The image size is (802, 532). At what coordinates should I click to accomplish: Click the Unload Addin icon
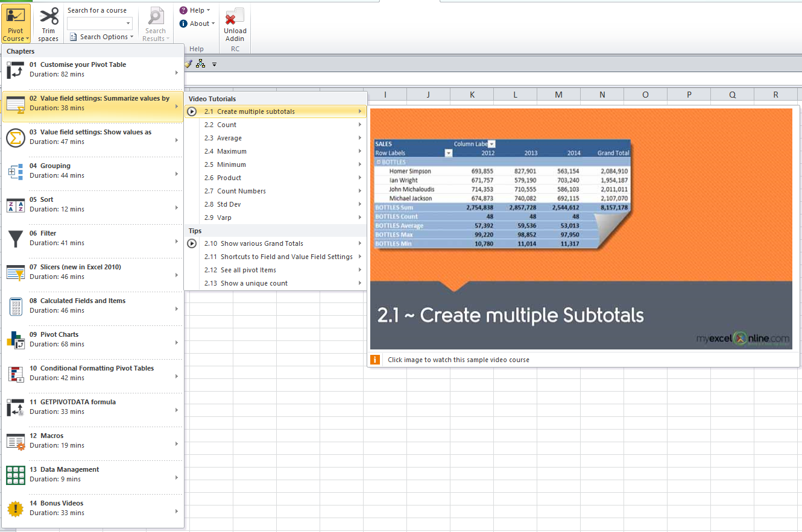point(235,16)
